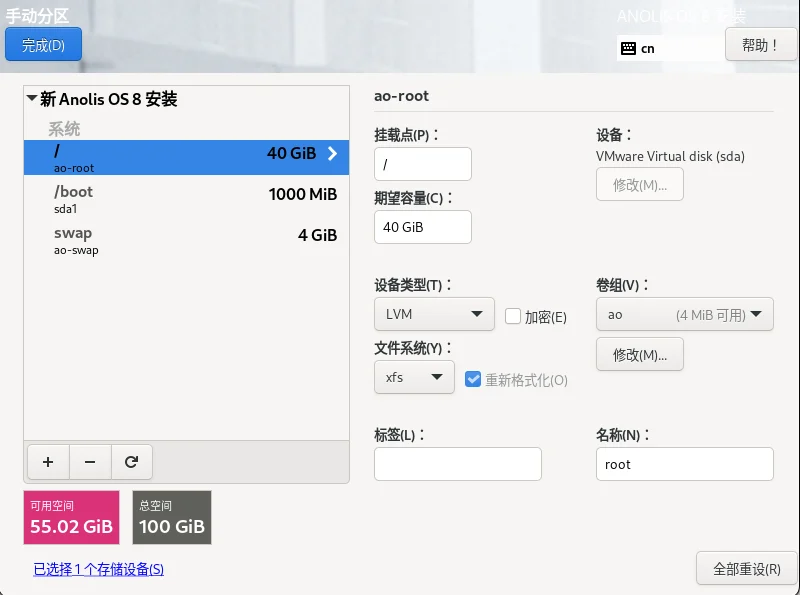Screen dimensions: 800x595
Task: Open the xfs file system dropdown
Action: click(x=414, y=377)
